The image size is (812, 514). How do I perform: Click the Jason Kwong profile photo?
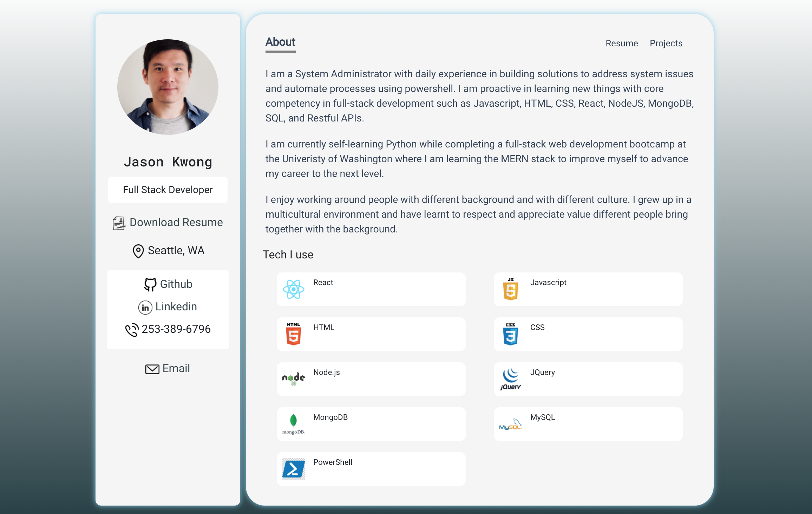coord(168,87)
